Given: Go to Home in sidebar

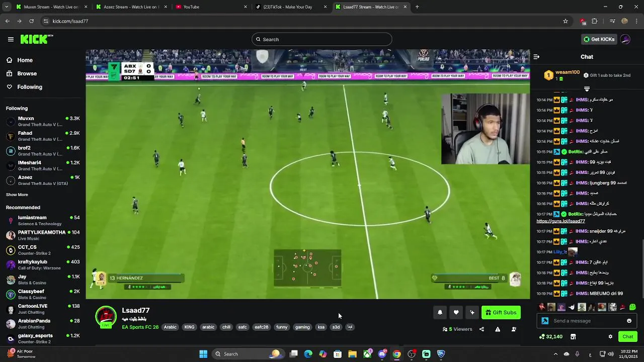Looking at the screenshot, I should tap(19, 60).
